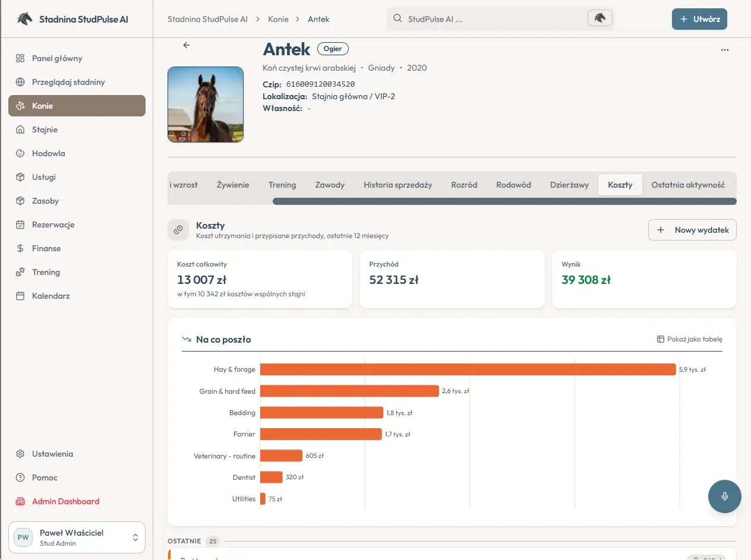Image resolution: width=751 pixels, height=560 pixels.
Task: Open the Dzierżawy tab
Action: pos(569,185)
